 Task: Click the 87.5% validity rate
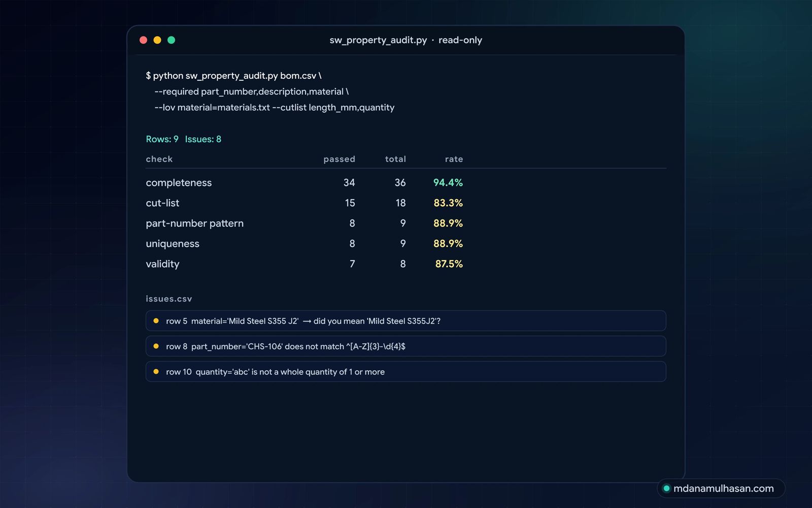coord(449,264)
